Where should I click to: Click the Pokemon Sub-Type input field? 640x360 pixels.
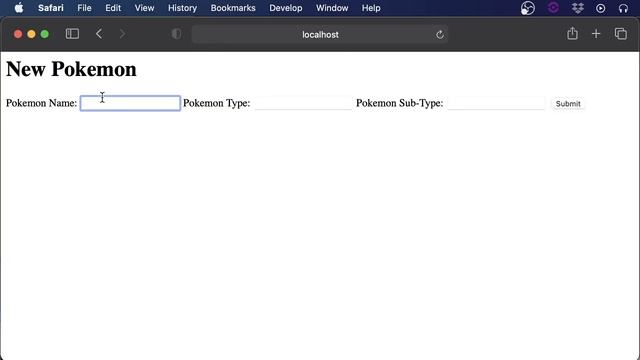coord(496,103)
